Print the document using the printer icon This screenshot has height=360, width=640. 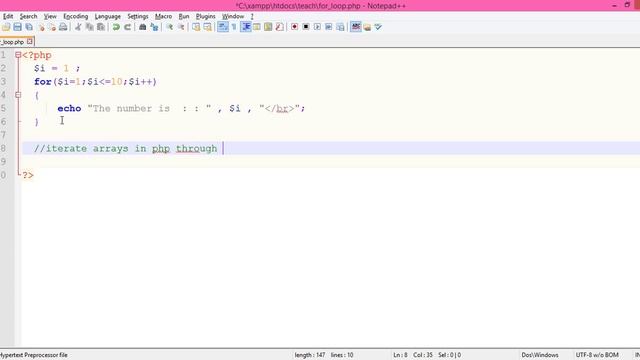(63, 27)
